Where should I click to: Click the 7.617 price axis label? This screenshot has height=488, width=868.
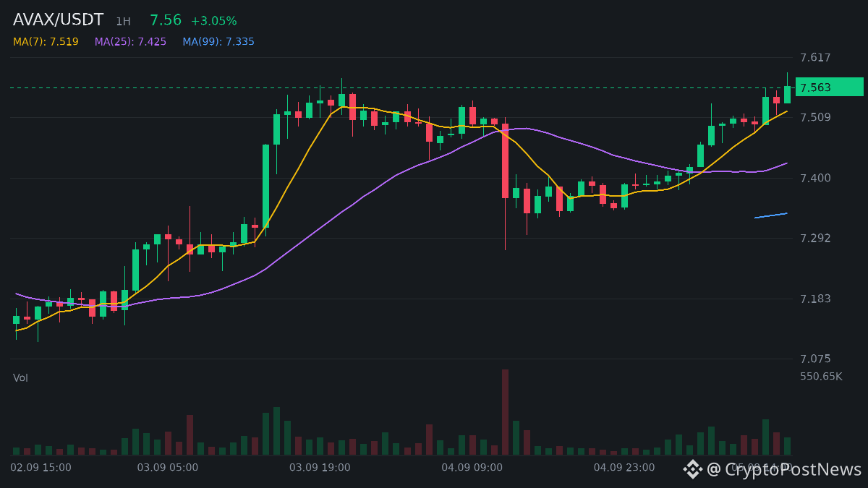point(815,57)
